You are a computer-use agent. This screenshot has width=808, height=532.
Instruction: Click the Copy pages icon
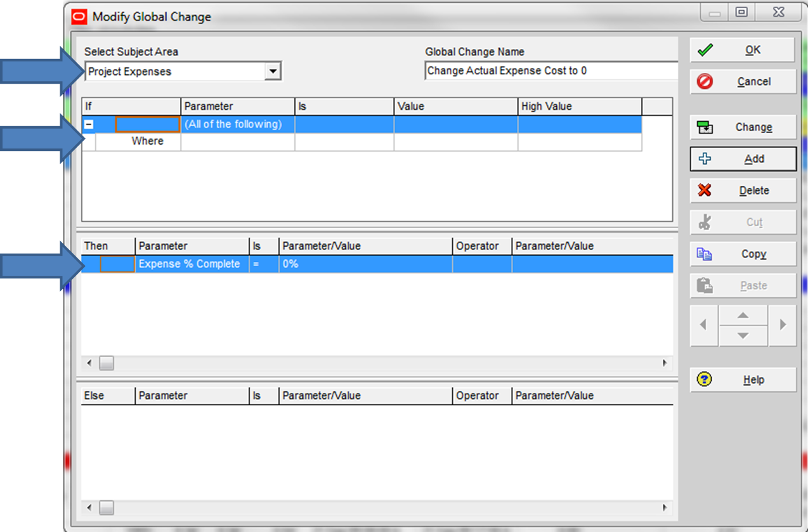pyautogui.click(x=705, y=254)
